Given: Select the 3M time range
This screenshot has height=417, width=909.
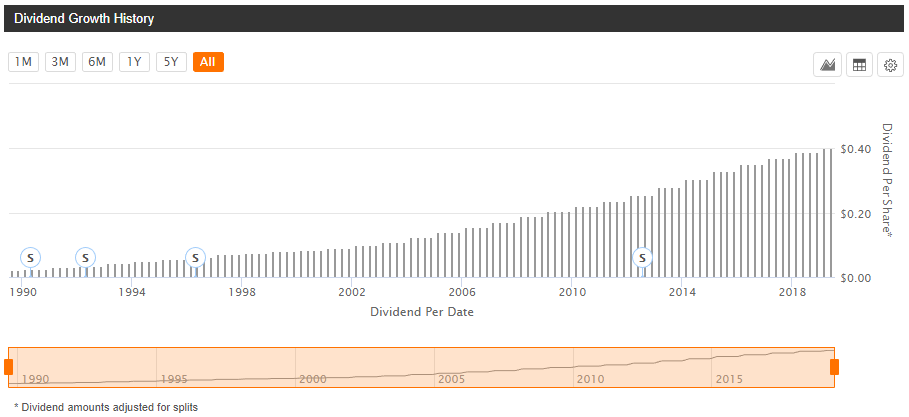Looking at the screenshot, I should 60,62.
